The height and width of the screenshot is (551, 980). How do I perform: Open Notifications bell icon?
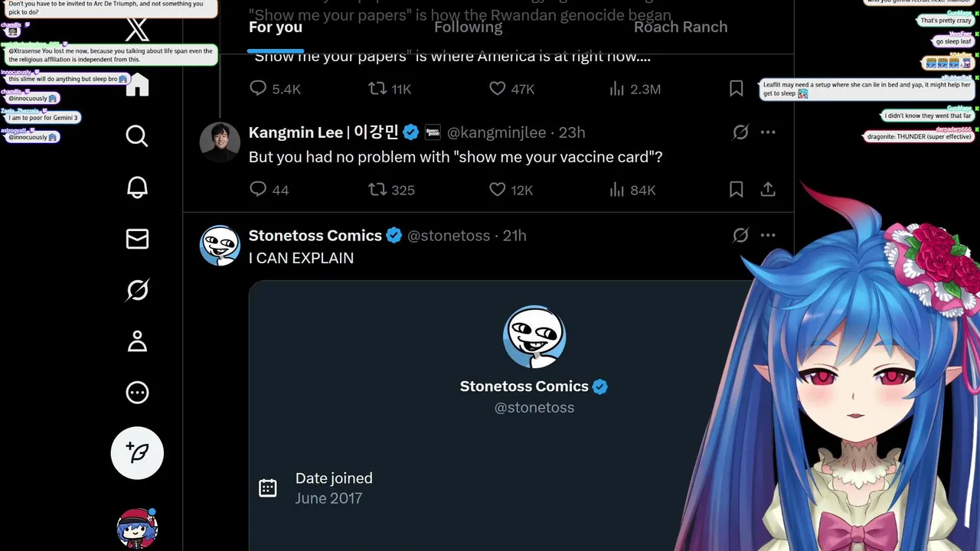pos(137,187)
